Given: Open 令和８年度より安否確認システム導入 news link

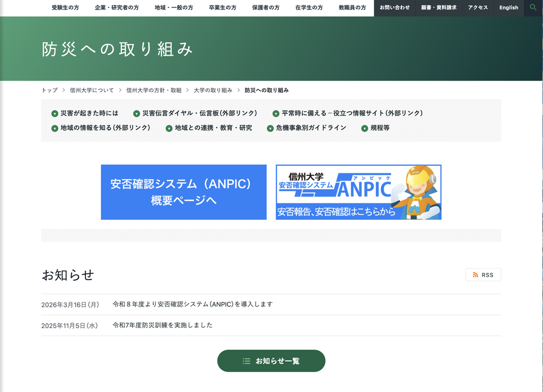Looking at the screenshot, I should tap(192, 304).
